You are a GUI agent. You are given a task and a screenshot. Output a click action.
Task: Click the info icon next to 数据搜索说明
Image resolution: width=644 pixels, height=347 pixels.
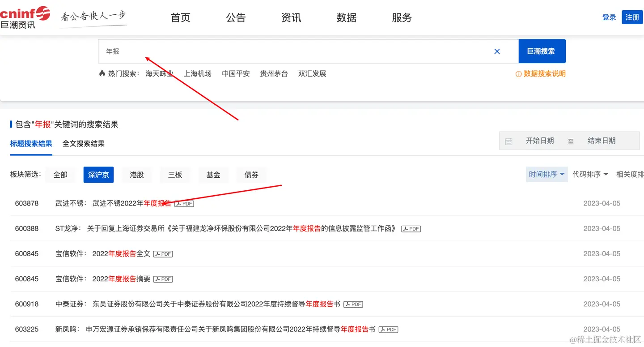(518, 74)
